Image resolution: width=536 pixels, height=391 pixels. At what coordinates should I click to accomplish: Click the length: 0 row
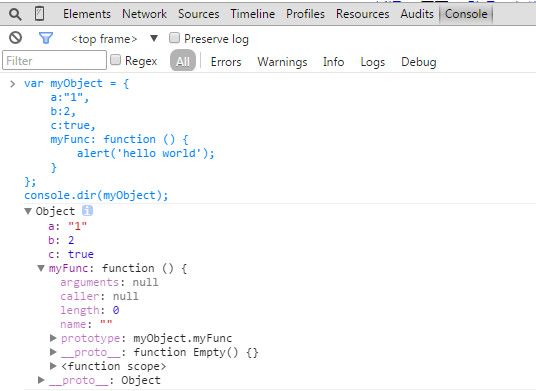click(90, 310)
